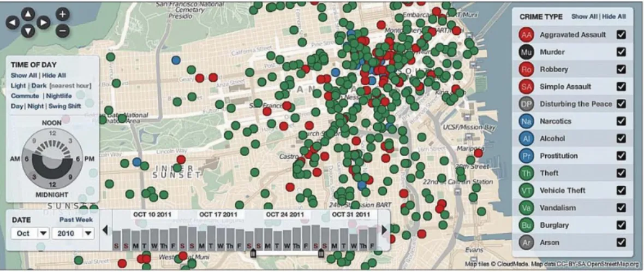Open the 2010 year dropdown
Image resolution: width=644 pixels, height=272 pixels.
click(73, 233)
